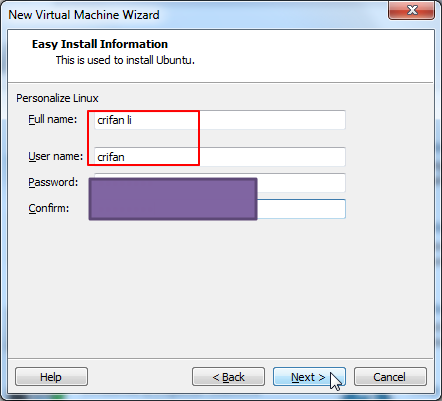Click inside the Confirm password field

[301, 209]
